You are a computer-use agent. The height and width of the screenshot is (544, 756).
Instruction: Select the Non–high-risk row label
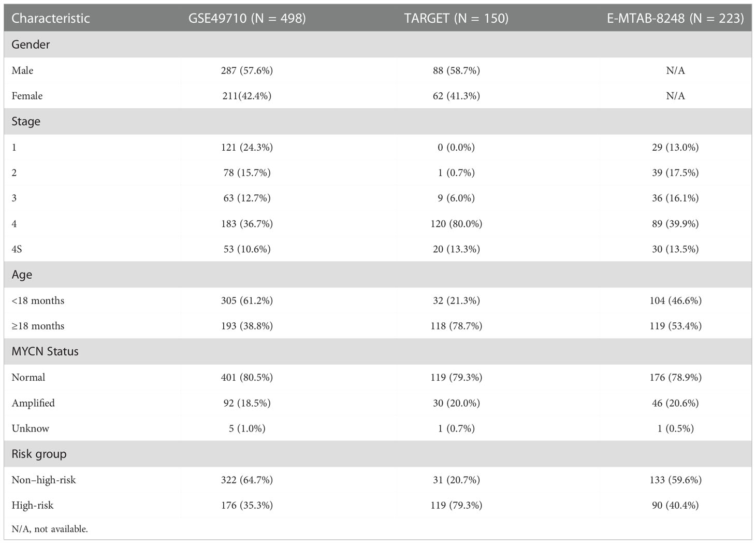43,480
